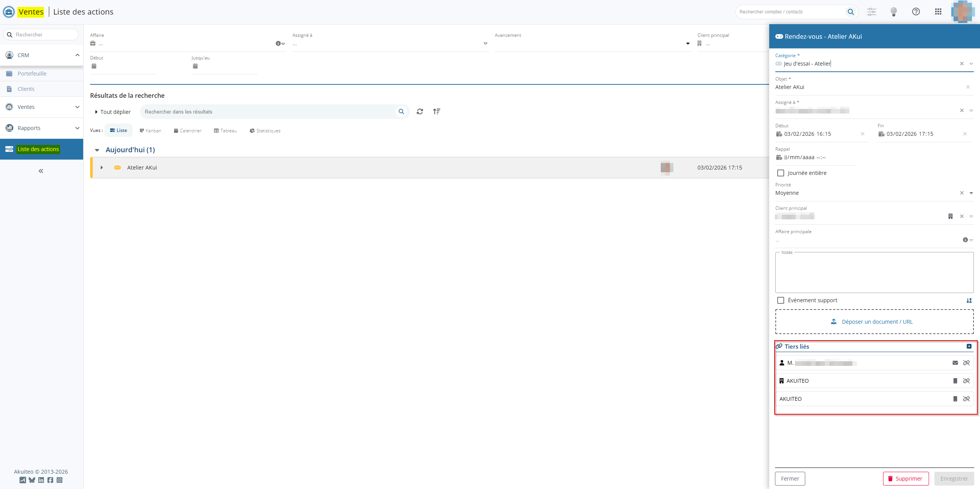The image size is (980, 489).
Task: Add a linked party with plus icon
Action: [969, 346]
